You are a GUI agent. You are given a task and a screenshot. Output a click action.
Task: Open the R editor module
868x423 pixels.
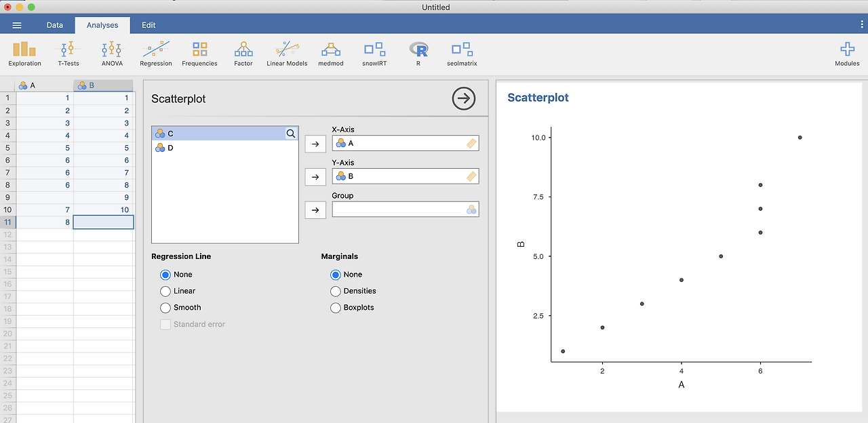418,54
